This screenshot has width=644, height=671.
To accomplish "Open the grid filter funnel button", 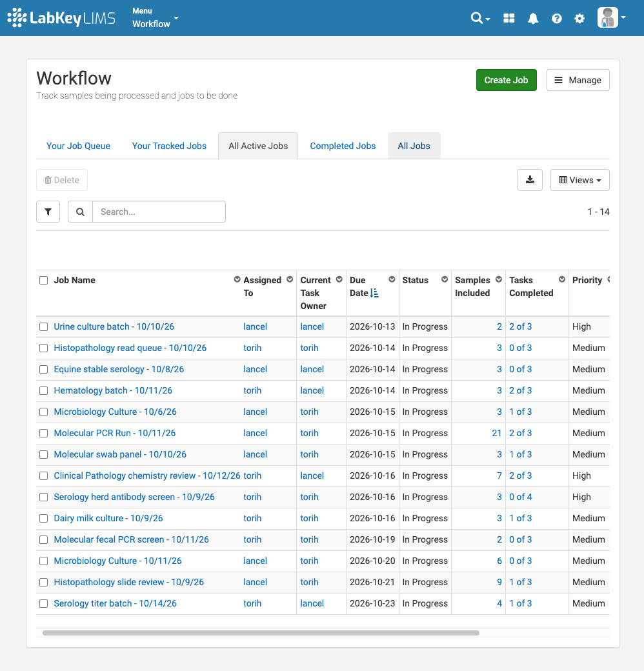I will (48, 212).
